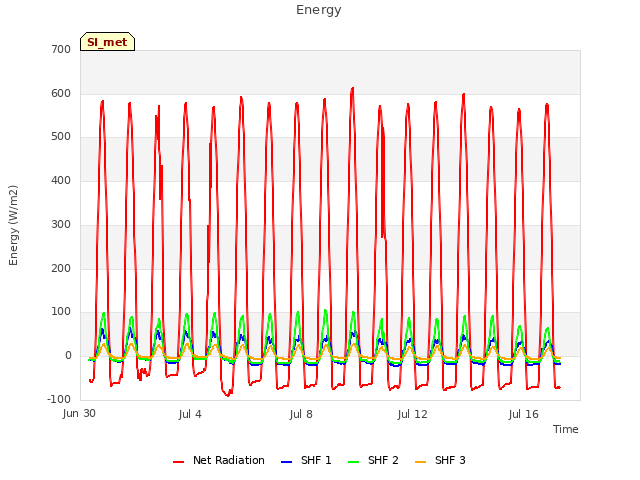Click the 400 y-axis tick label

(61, 180)
